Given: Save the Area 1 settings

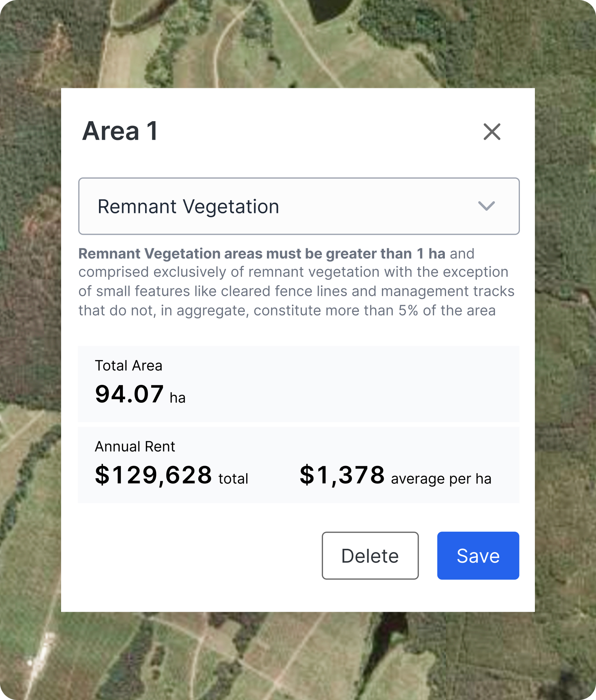Looking at the screenshot, I should [x=478, y=556].
